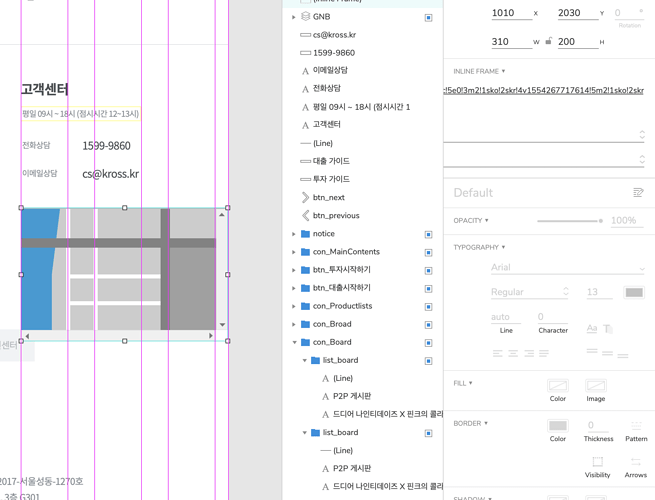This screenshot has width=655, height=500.
Task: Click the GNB component stack icon
Action: 305,17
